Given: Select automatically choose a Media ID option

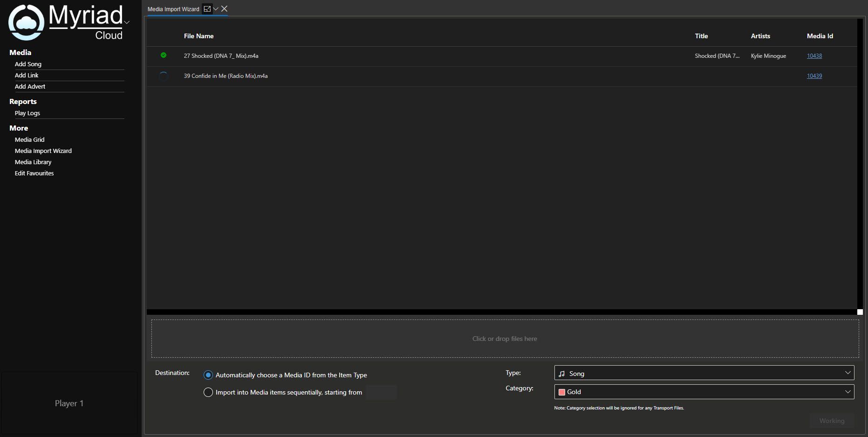Looking at the screenshot, I should 208,375.
